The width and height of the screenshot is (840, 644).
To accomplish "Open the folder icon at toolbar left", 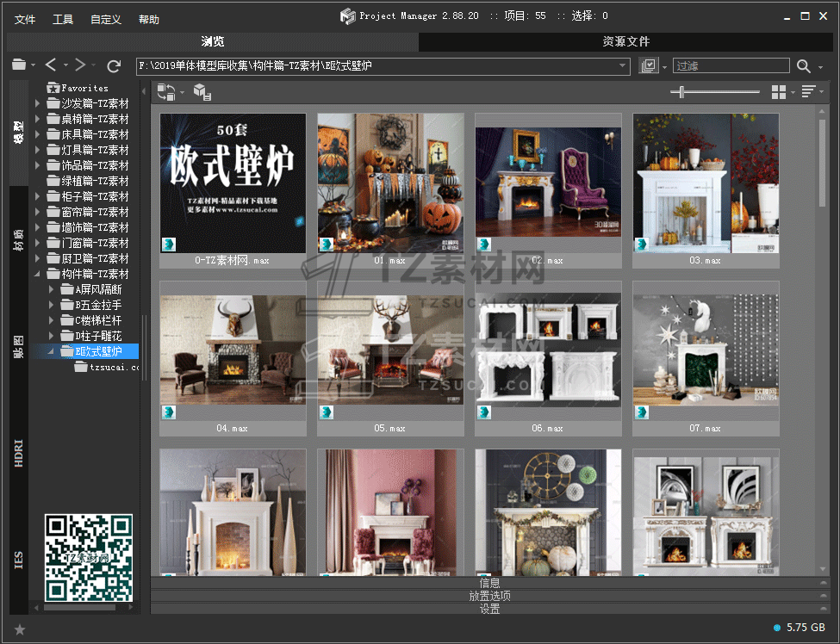I will click(x=19, y=65).
